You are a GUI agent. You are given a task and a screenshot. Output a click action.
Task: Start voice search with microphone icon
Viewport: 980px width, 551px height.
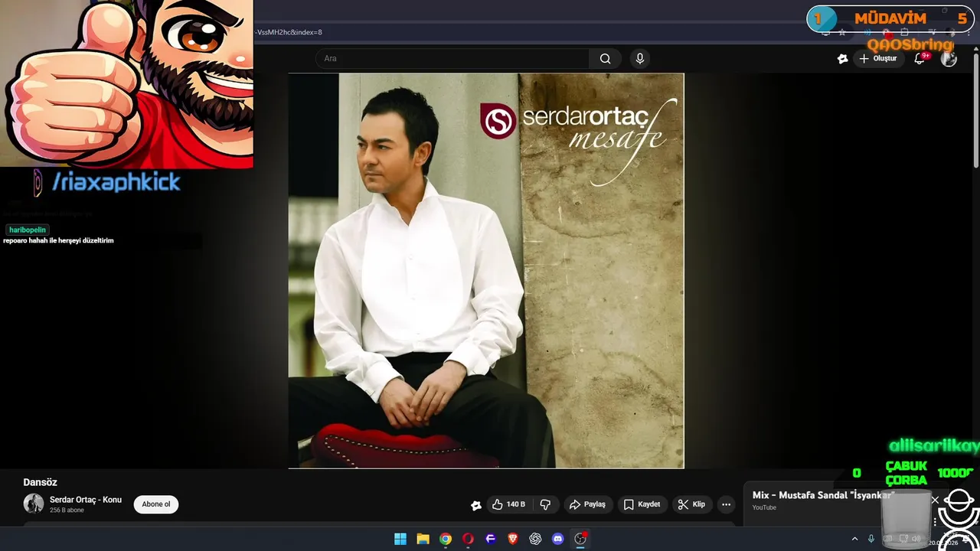(x=640, y=59)
